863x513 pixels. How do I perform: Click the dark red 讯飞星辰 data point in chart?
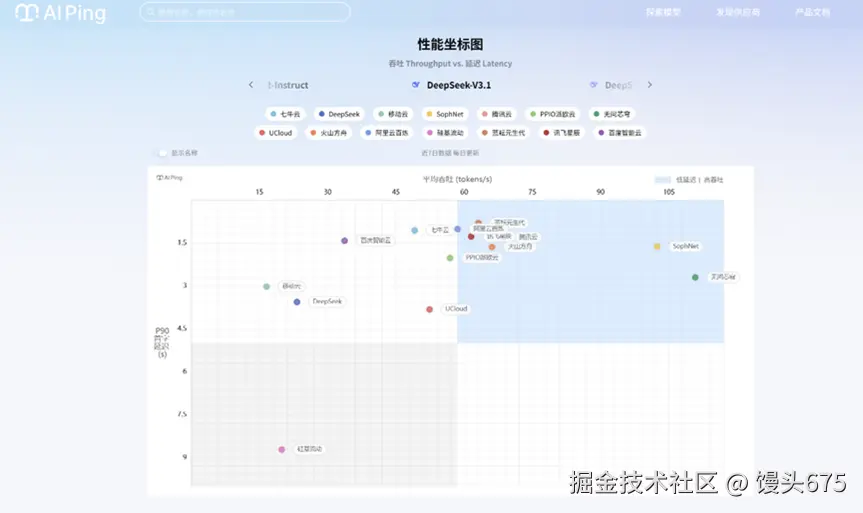pos(471,237)
